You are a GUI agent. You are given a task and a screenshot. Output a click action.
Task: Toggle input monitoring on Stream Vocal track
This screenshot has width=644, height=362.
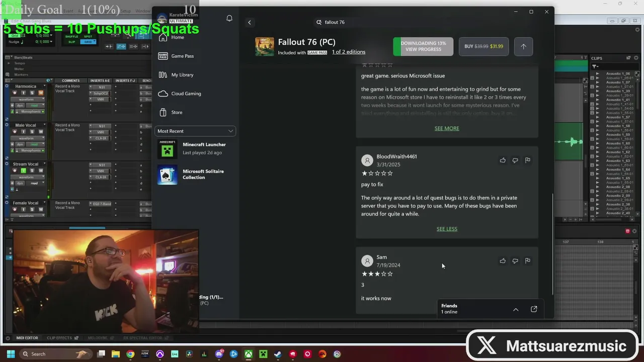[23, 170]
